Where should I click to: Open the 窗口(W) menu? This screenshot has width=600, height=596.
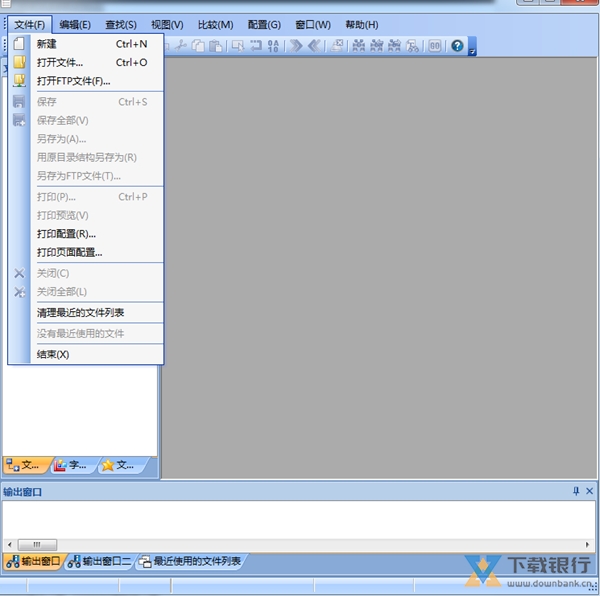pyautogui.click(x=313, y=25)
